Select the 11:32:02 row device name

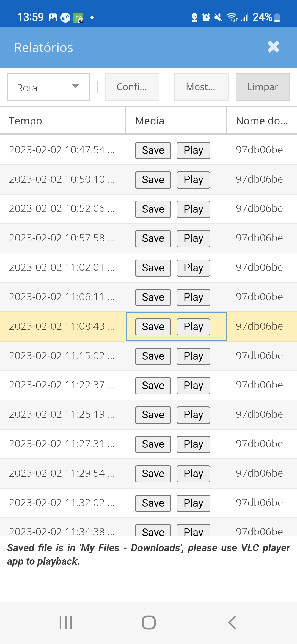click(259, 503)
